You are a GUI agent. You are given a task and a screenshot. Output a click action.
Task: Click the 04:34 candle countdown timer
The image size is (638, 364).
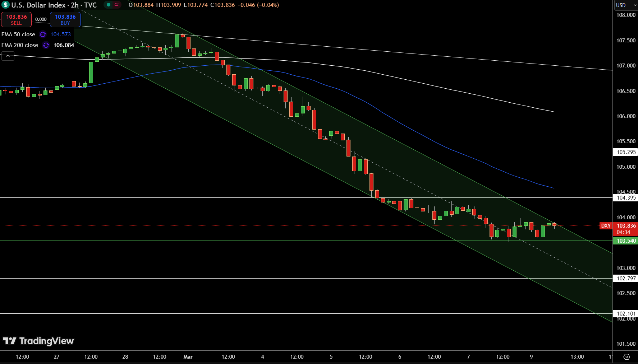pyautogui.click(x=623, y=232)
